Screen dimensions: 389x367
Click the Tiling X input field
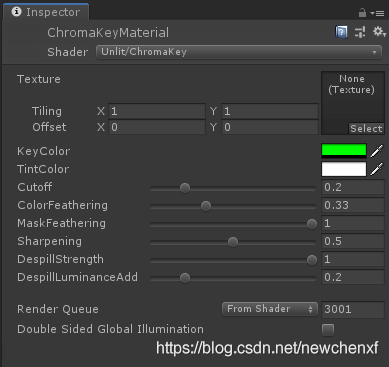[x=157, y=111]
